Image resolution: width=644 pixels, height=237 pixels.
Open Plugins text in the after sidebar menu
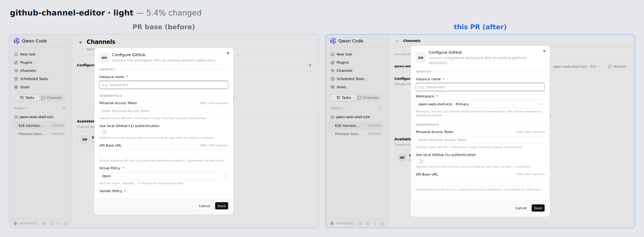point(343,63)
